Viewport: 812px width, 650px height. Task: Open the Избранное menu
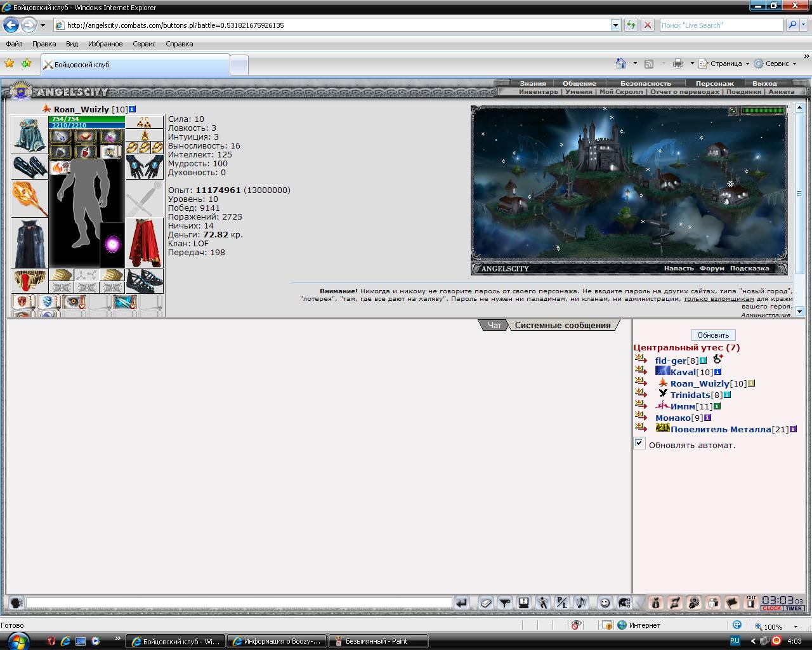[x=105, y=44]
